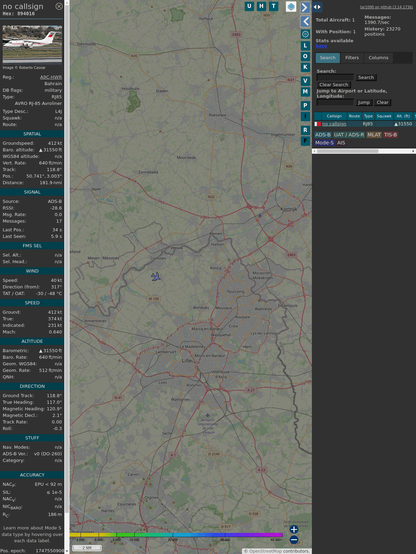Sort table by Callsign column header

click(x=334, y=116)
